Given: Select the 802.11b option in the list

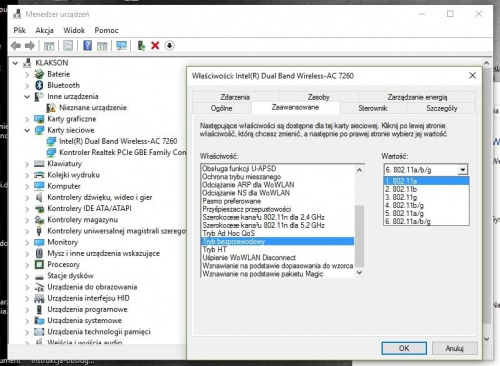Looking at the screenshot, I should 426,189.
